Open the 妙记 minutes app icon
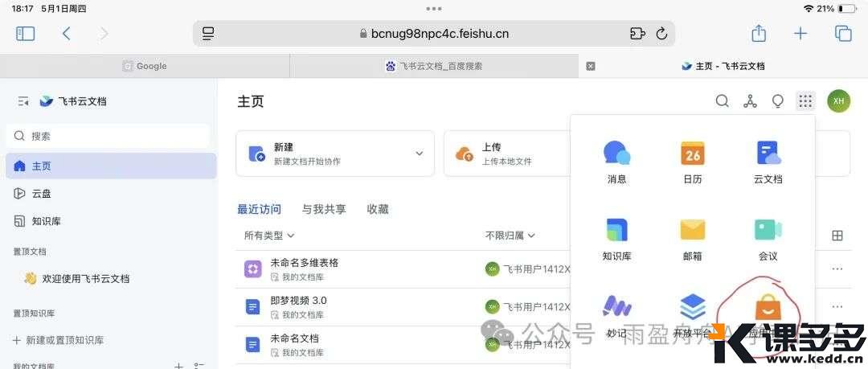 click(616, 307)
